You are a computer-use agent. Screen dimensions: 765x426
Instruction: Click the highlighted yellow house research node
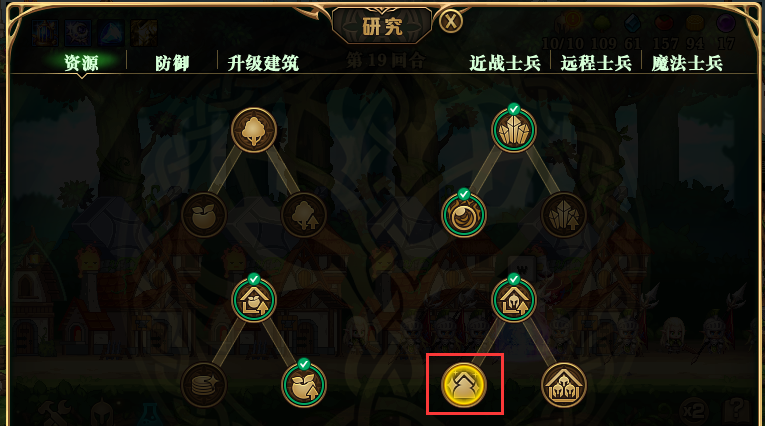(463, 385)
